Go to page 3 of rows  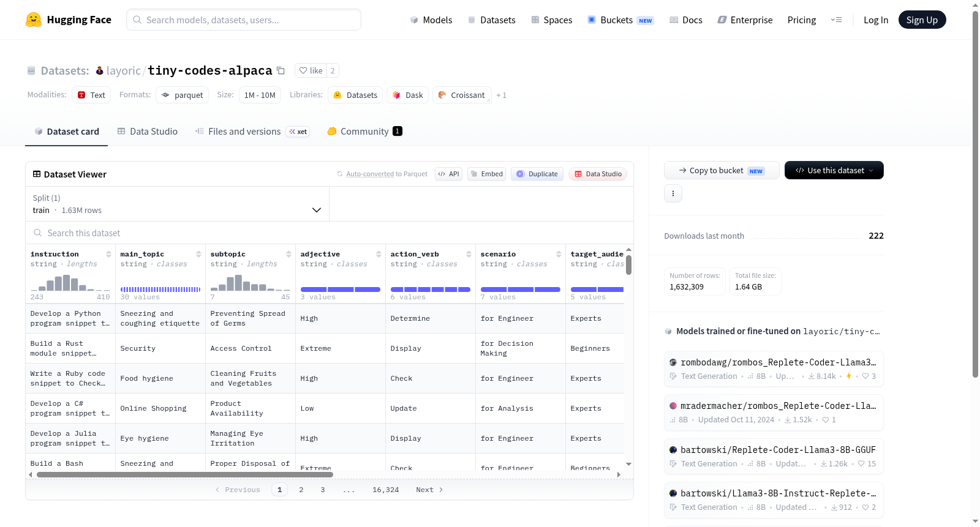tap(323, 490)
